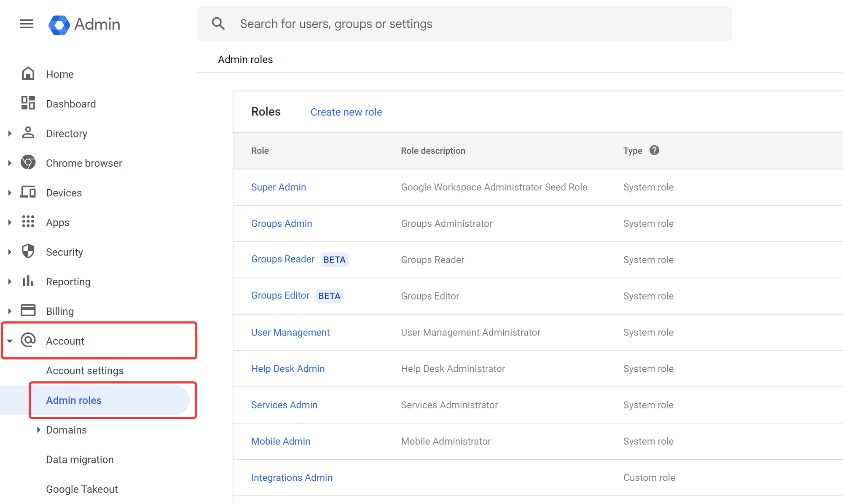Open Google Takeout menu item
This screenshot has width=843, height=504.
82,489
